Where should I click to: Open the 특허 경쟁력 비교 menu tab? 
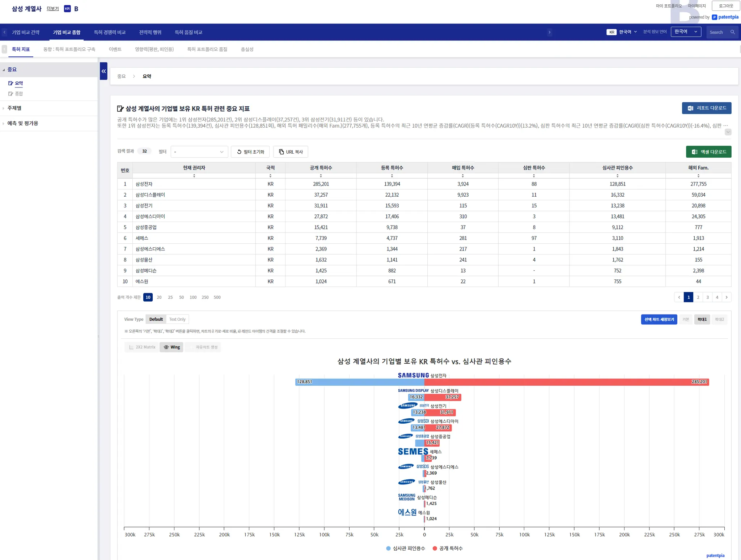point(110,32)
